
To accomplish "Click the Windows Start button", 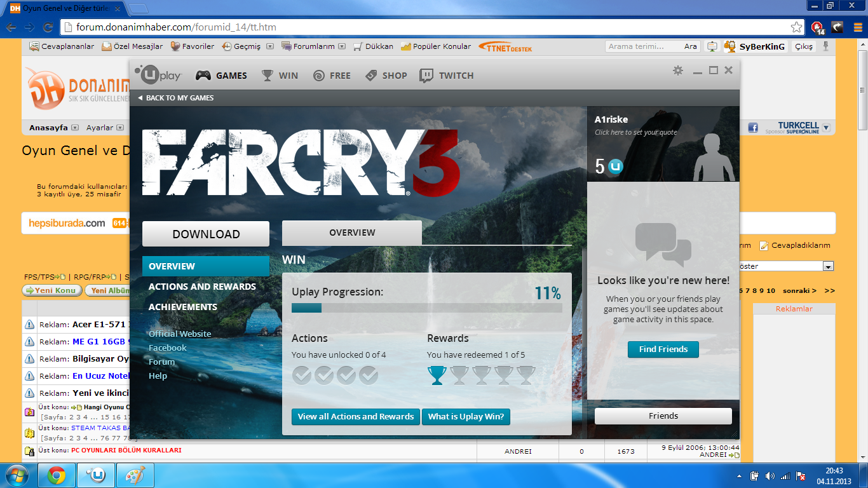I will (x=17, y=475).
